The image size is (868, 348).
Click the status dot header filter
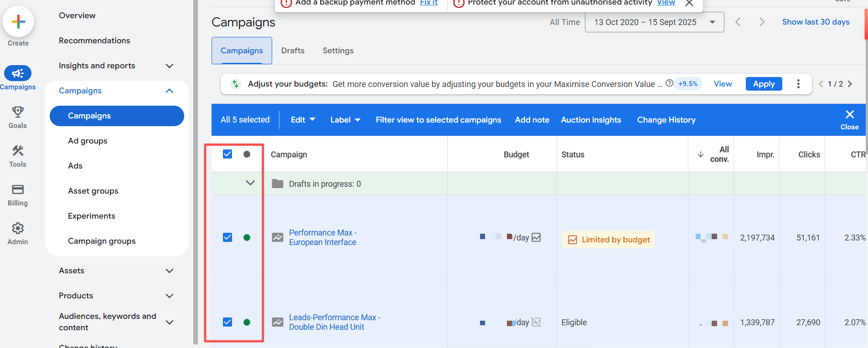tap(247, 154)
